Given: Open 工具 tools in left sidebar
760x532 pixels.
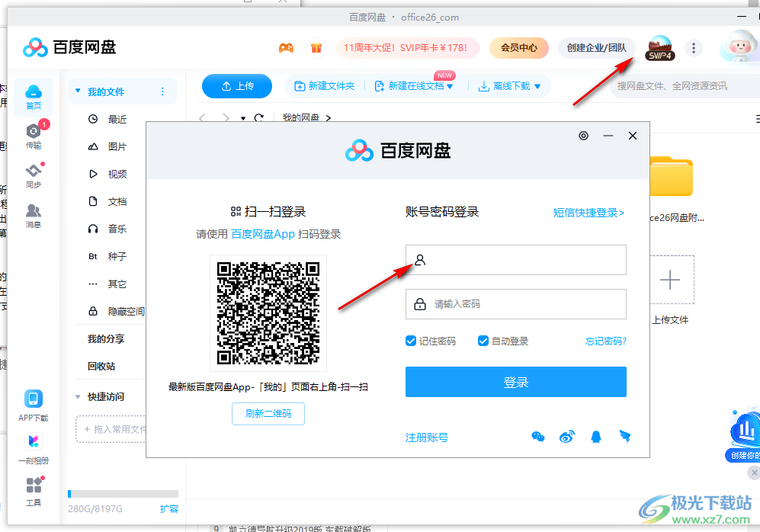Looking at the screenshot, I should click(34, 492).
